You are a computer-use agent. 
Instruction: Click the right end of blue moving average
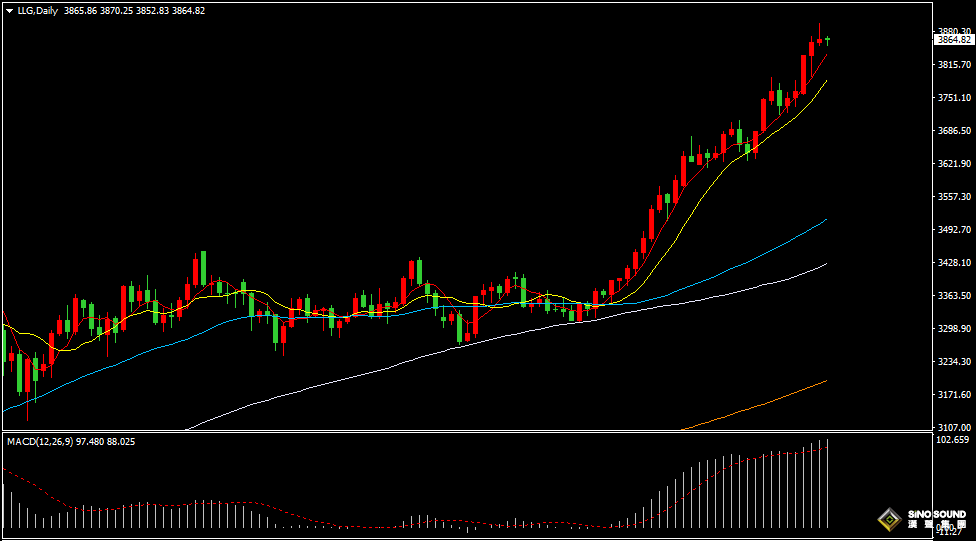coord(824,220)
